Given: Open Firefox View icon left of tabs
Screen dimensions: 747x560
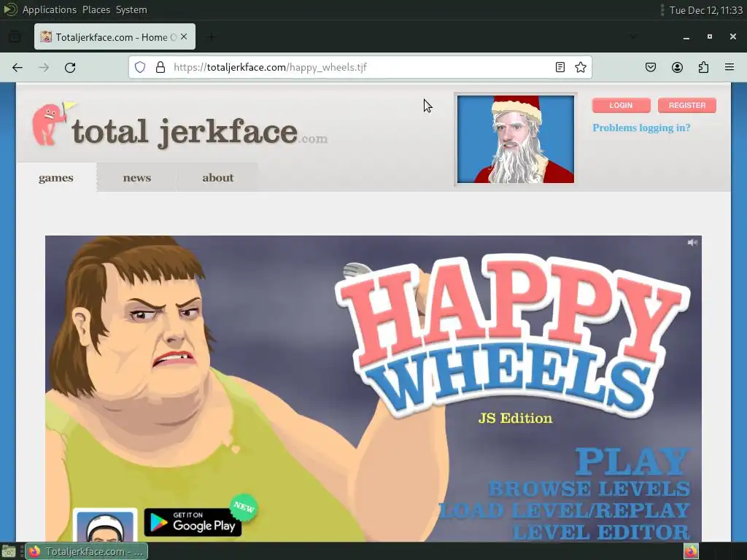Looking at the screenshot, I should [x=15, y=36].
